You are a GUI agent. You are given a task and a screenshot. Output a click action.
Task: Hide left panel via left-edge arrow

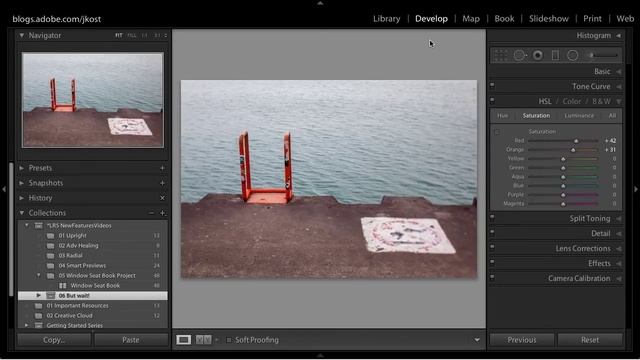click(4, 189)
